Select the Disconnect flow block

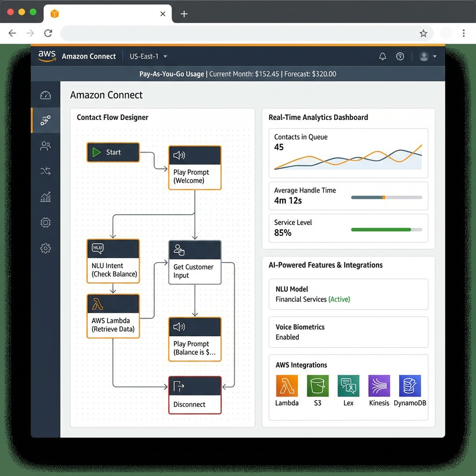[x=195, y=395]
